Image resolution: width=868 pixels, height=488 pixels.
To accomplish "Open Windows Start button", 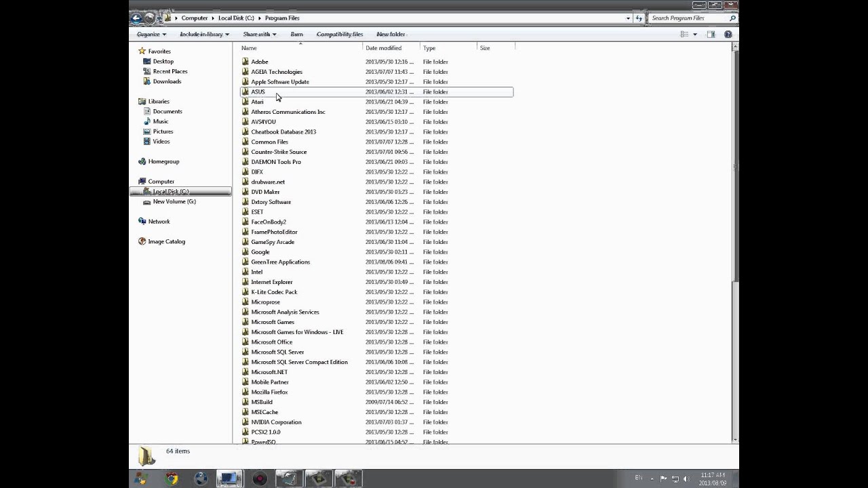I will 141,479.
